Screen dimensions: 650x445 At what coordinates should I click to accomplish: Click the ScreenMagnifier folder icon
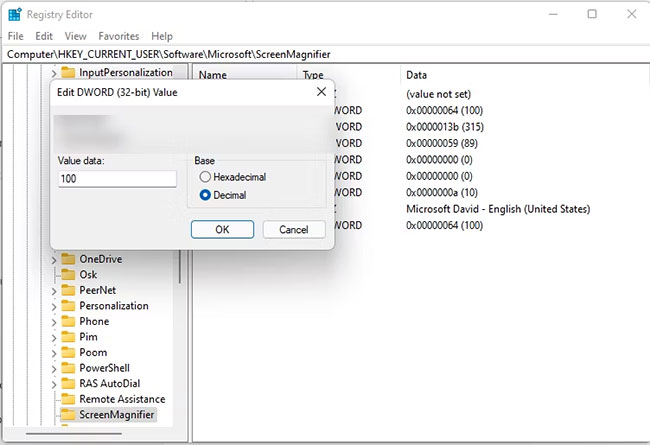click(68, 415)
